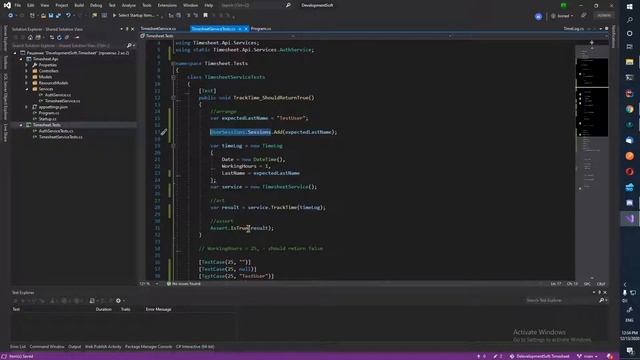Click the Live Share Joined button
Image resolution: width=640 pixels, height=360 pixels.
tap(562, 16)
